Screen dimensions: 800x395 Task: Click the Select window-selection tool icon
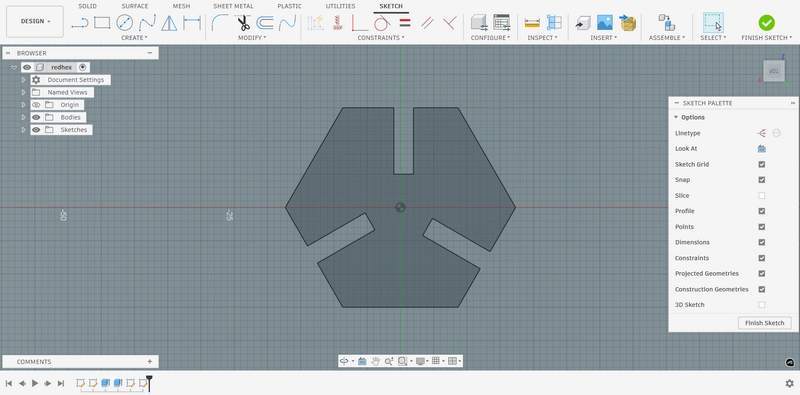(x=713, y=22)
